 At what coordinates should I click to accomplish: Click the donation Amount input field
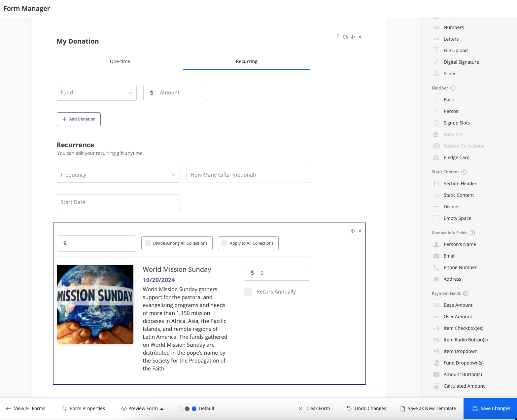coord(175,93)
